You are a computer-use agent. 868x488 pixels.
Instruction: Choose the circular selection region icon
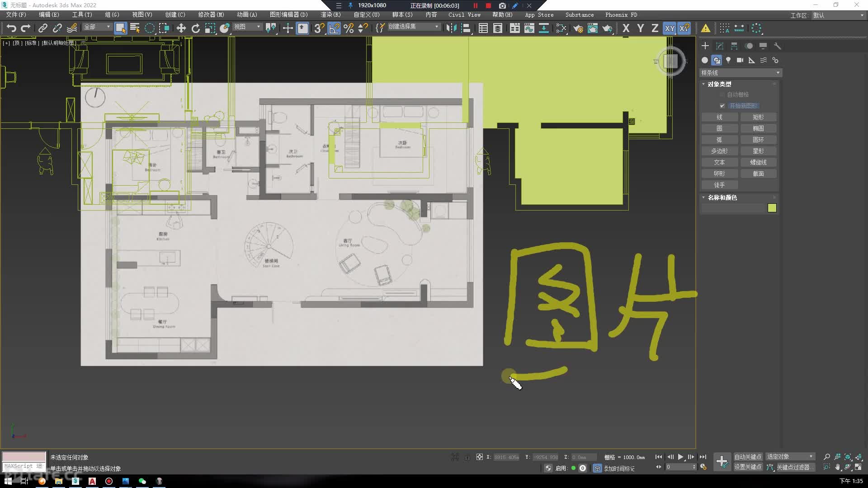pos(150,28)
